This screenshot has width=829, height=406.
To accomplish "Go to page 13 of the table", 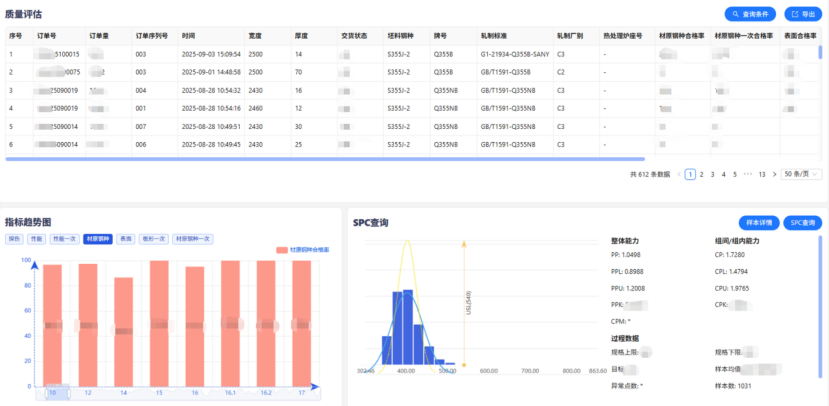I will 762,174.
